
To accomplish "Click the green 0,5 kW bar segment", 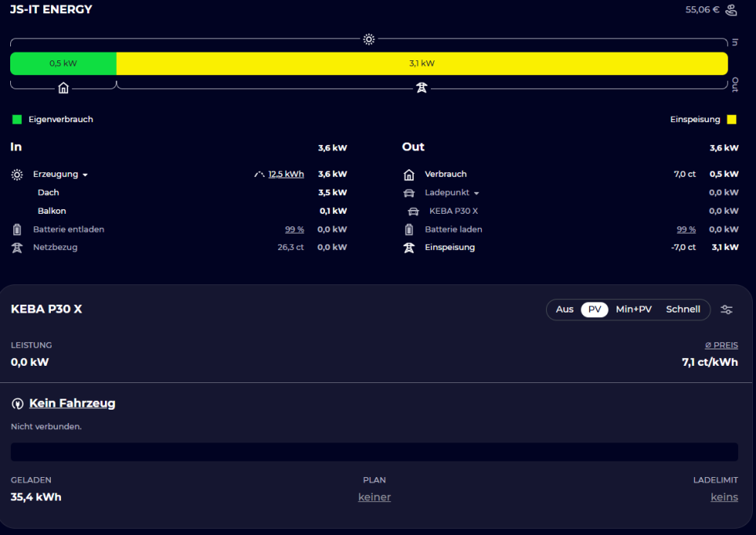I will [63, 63].
